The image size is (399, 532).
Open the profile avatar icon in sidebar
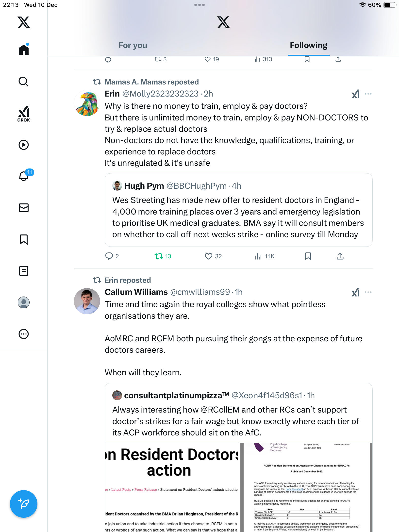(x=24, y=302)
